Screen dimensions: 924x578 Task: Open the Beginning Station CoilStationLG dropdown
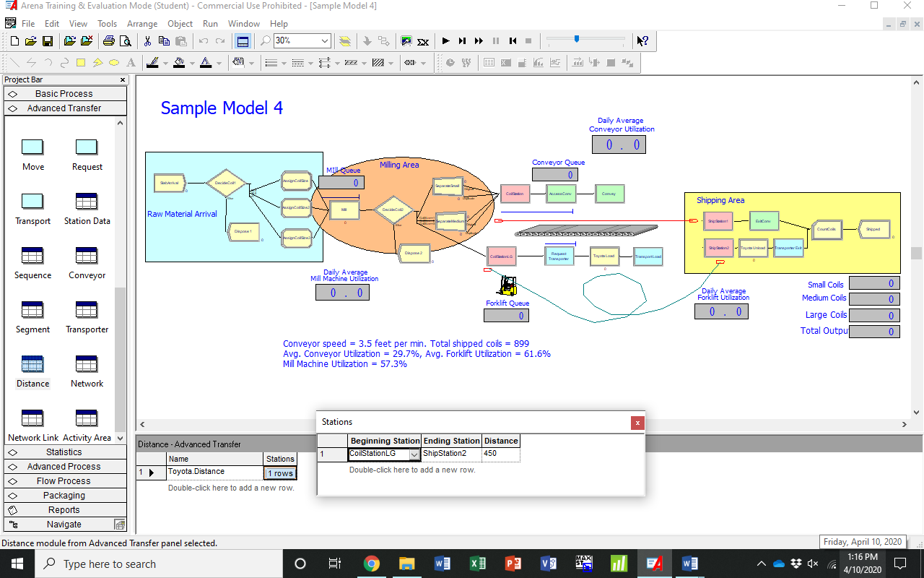pos(414,454)
